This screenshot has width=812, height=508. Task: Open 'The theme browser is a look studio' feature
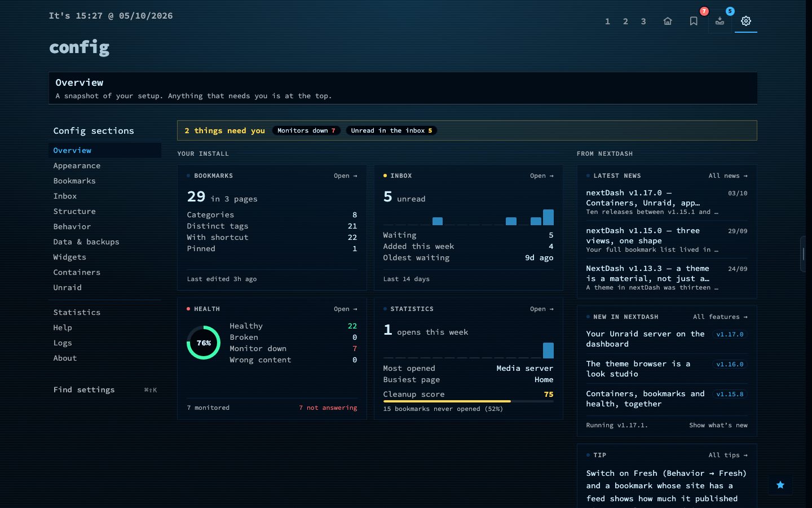pos(667,369)
